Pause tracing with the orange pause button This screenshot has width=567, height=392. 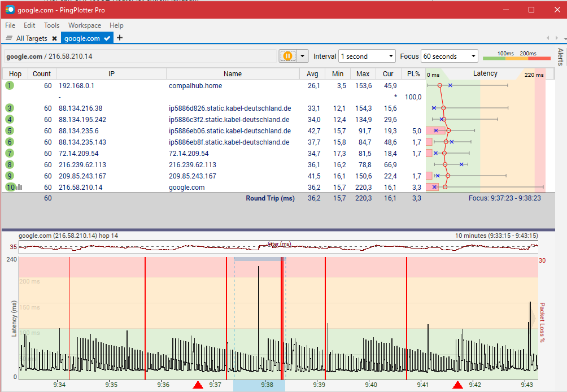[x=288, y=56]
